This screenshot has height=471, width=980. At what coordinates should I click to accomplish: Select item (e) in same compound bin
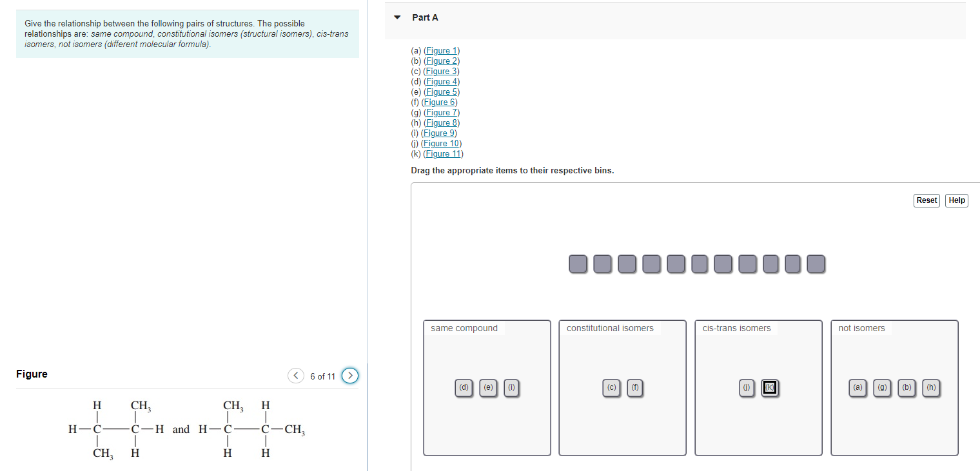coord(488,388)
